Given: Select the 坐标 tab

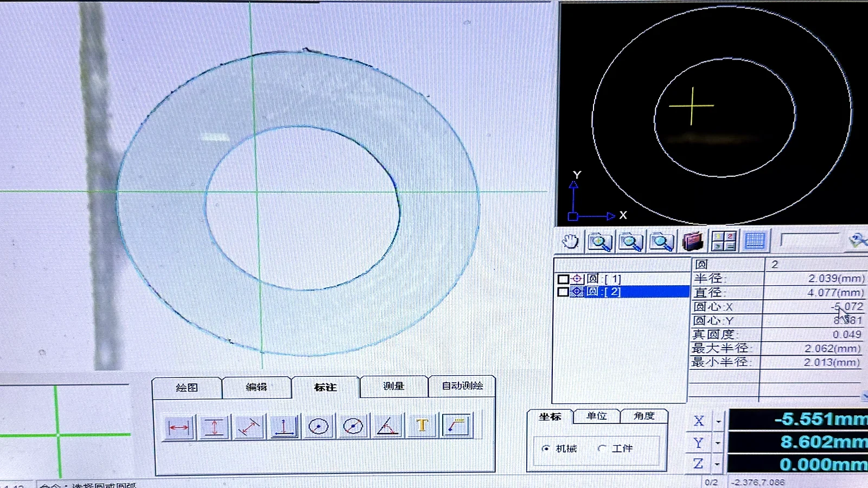Looking at the screenshot, I should [550, 416].
